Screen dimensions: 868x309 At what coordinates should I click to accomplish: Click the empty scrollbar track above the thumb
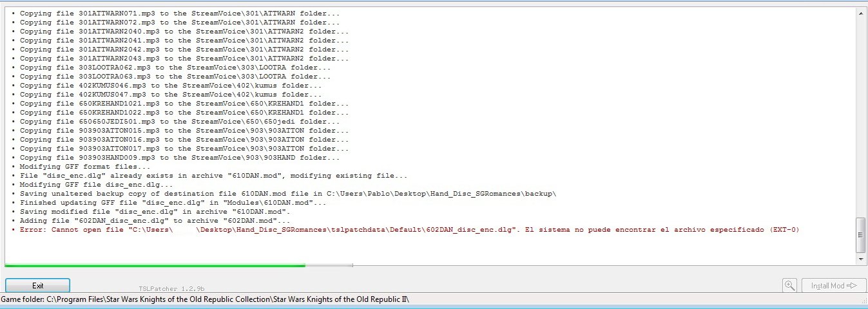tap(860, 116)
